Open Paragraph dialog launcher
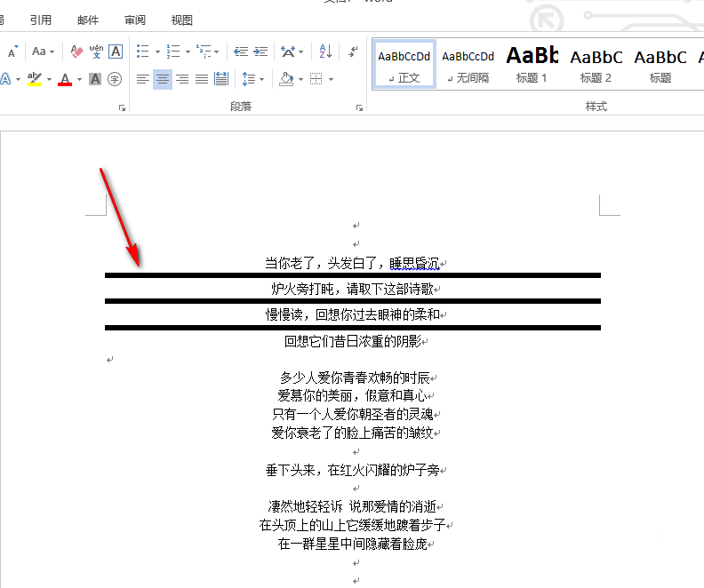This screenshot has width=704, height=588. click(x=359, y=107)
